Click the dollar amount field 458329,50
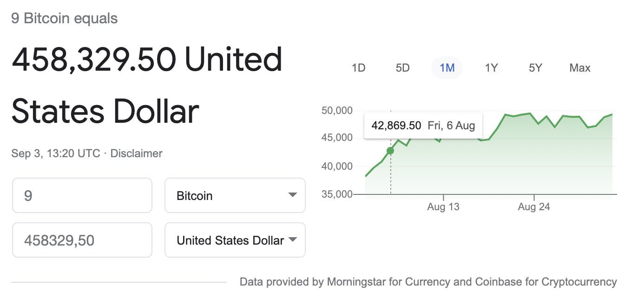This screenshot has height=306, width=644. [x=82, y=240]
